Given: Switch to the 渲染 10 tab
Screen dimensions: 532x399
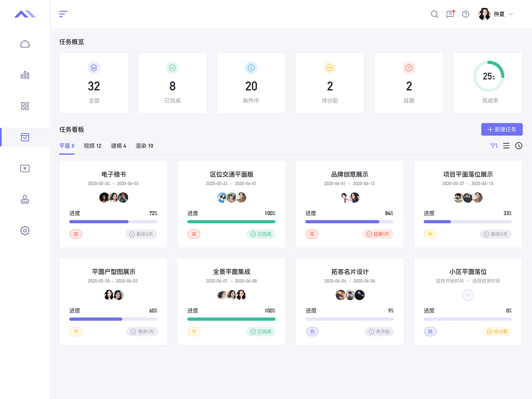Looking at the screenshot, I should [x=144, y=146].
